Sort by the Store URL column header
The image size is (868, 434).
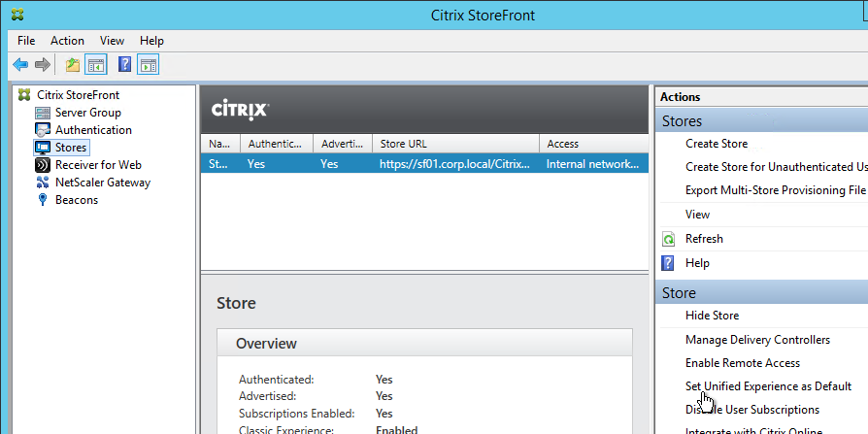455,144
